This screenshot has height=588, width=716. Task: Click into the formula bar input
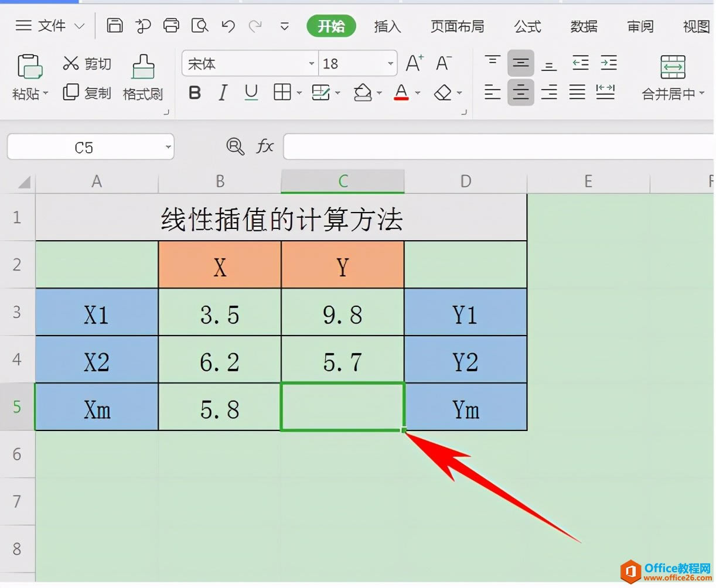(499, 146)
